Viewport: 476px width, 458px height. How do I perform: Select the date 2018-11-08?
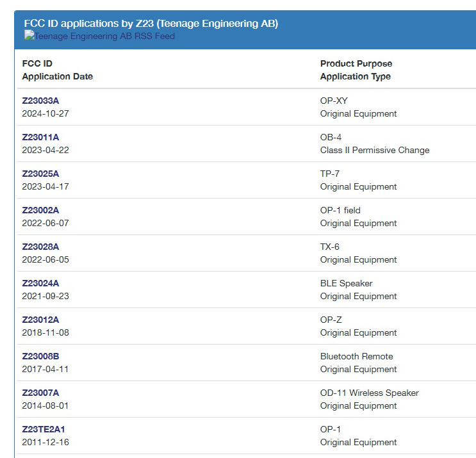tap(45, 332)
